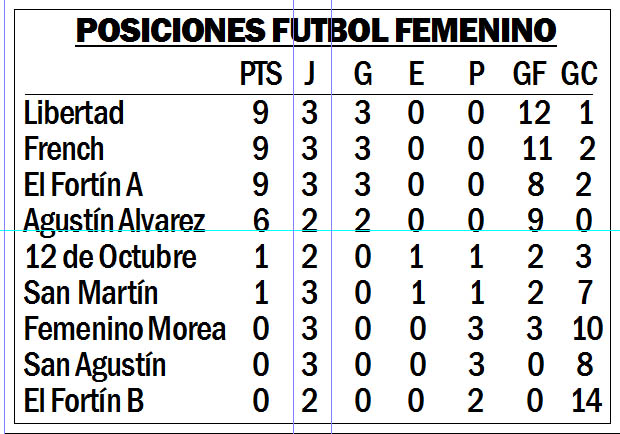The height and width of the screenshot is (434, 620).
Task: Click French's goals for value 11
Action: click(537, 149)
